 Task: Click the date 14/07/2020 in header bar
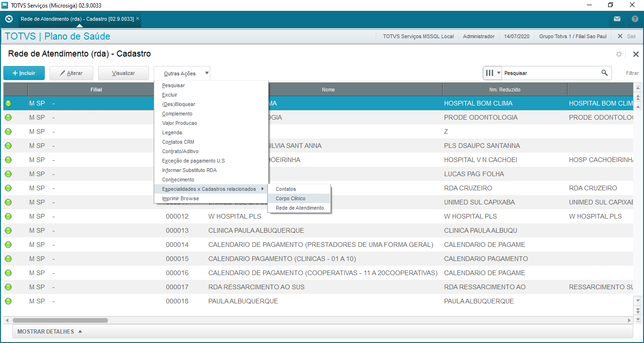pyautogui.click(x=517, y=36)
